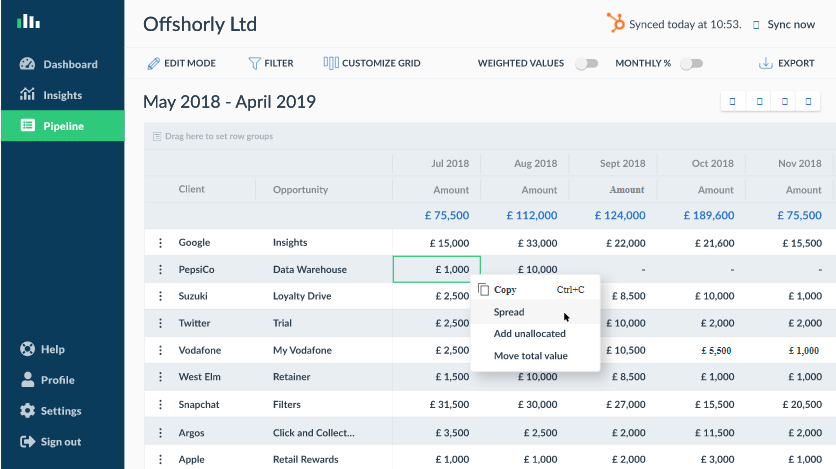Sort by the Opportunity column header
This screenshot has height=469, width=836.
300,190
